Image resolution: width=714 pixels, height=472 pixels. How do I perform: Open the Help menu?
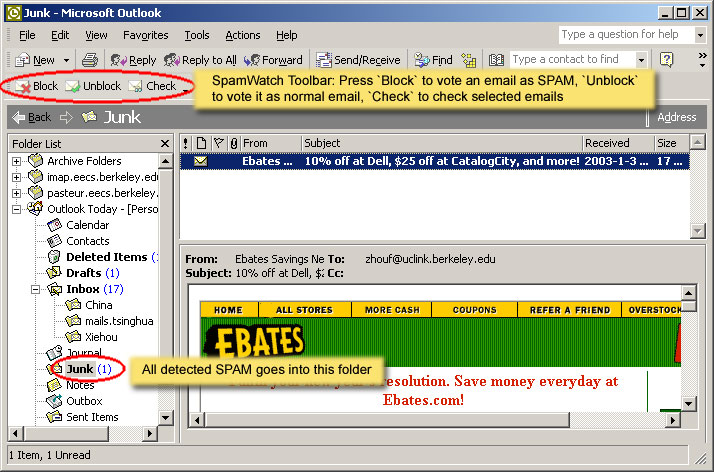point(286,35)
